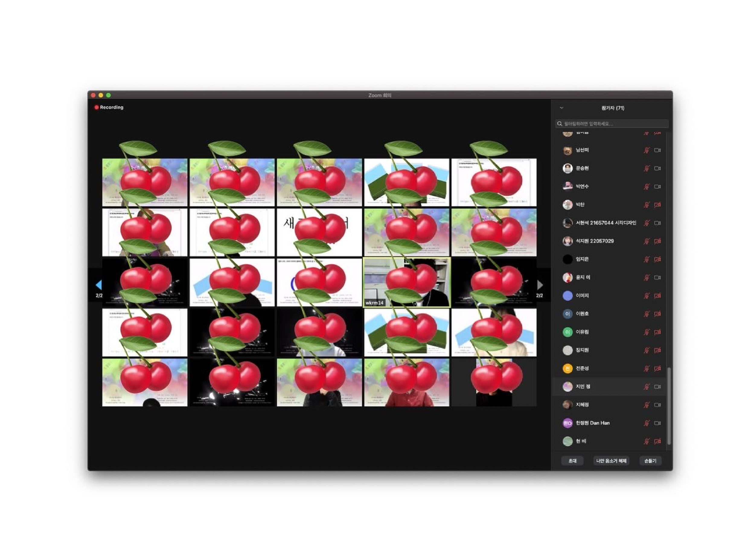748x560 pixels.
Task: Click camera icon for 지민 정
Action: tap(657, 387)
